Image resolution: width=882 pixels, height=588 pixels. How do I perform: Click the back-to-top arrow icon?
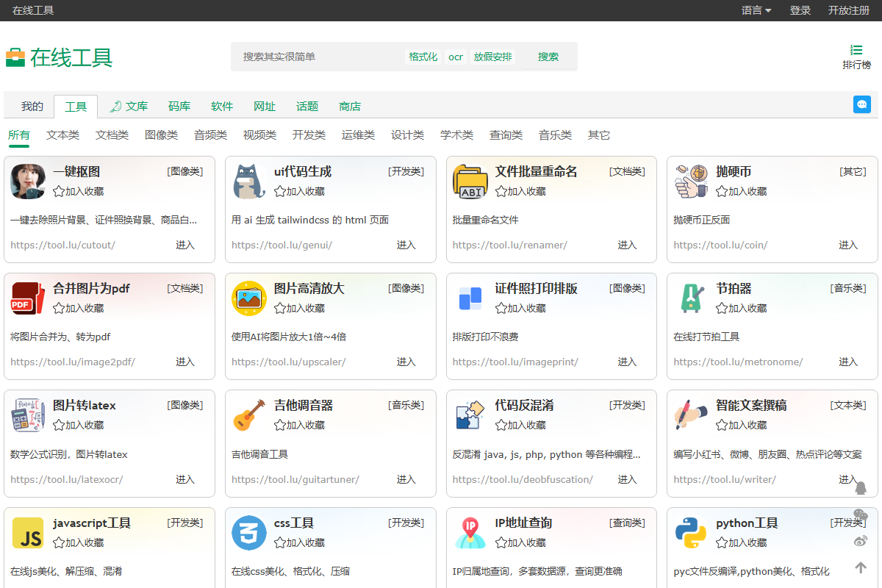861,567
